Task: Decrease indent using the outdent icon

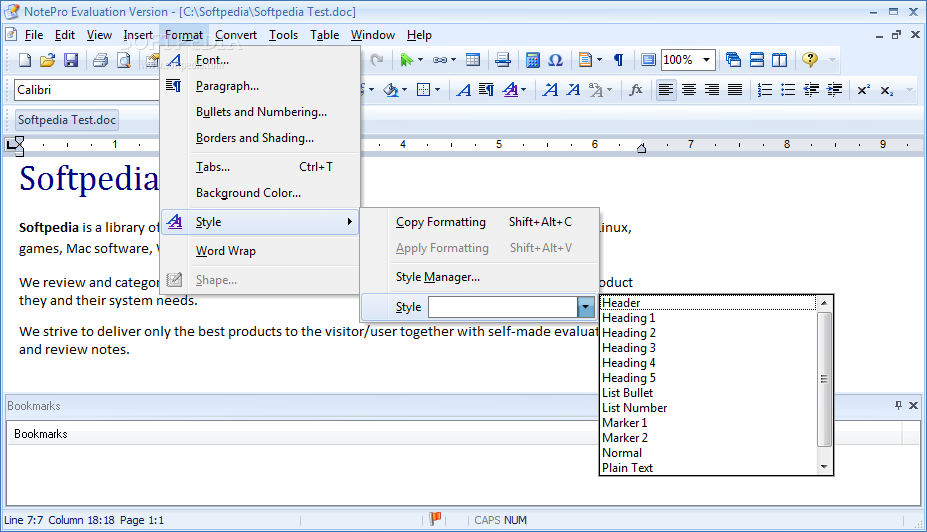Action: click(811, 90)
